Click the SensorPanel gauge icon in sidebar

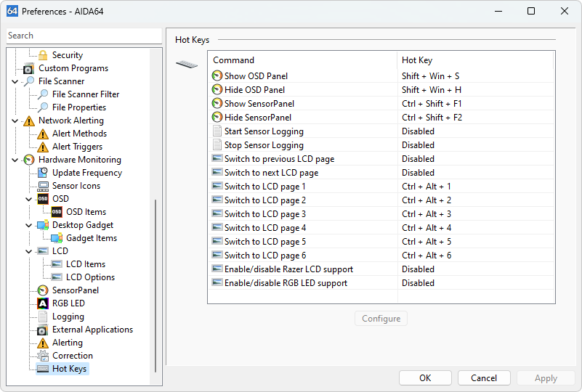point(43,290)
